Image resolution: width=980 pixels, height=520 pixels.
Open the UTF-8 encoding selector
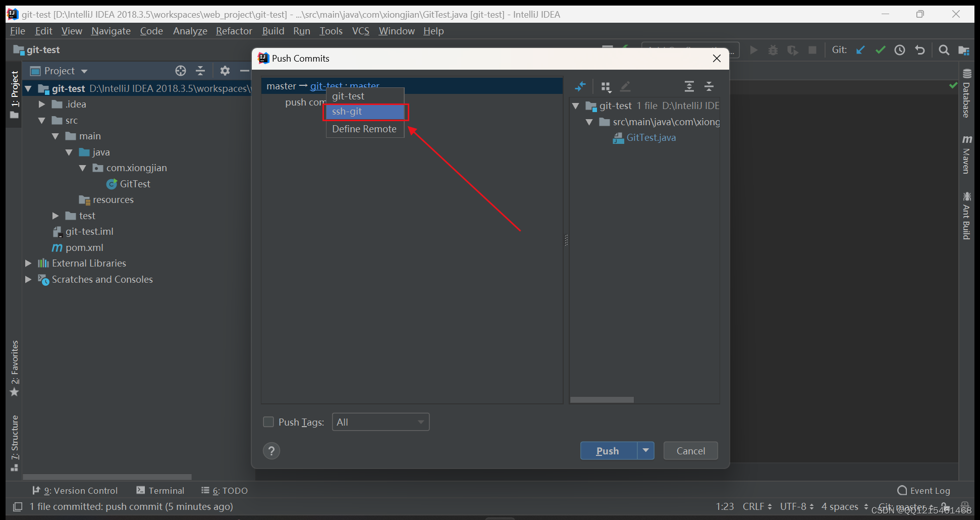coord(797,506)
